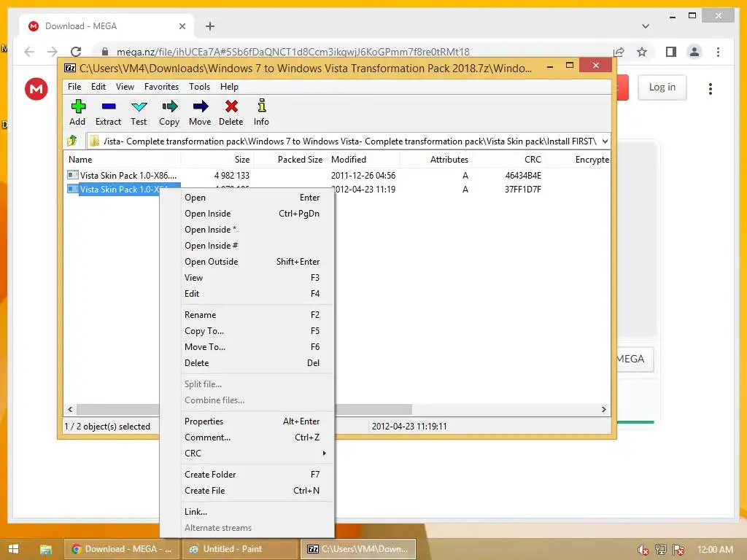Click the volume tray icon

point(643,550)
